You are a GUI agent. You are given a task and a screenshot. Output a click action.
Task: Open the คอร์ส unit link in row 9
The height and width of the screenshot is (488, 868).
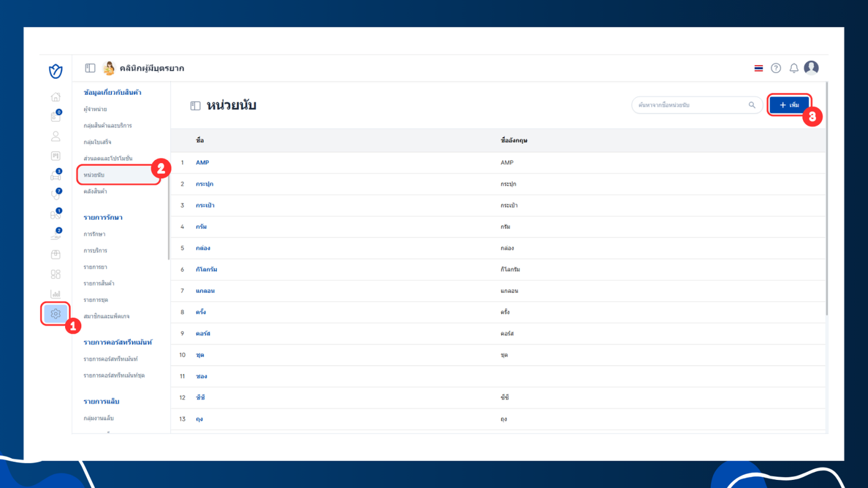203,334
